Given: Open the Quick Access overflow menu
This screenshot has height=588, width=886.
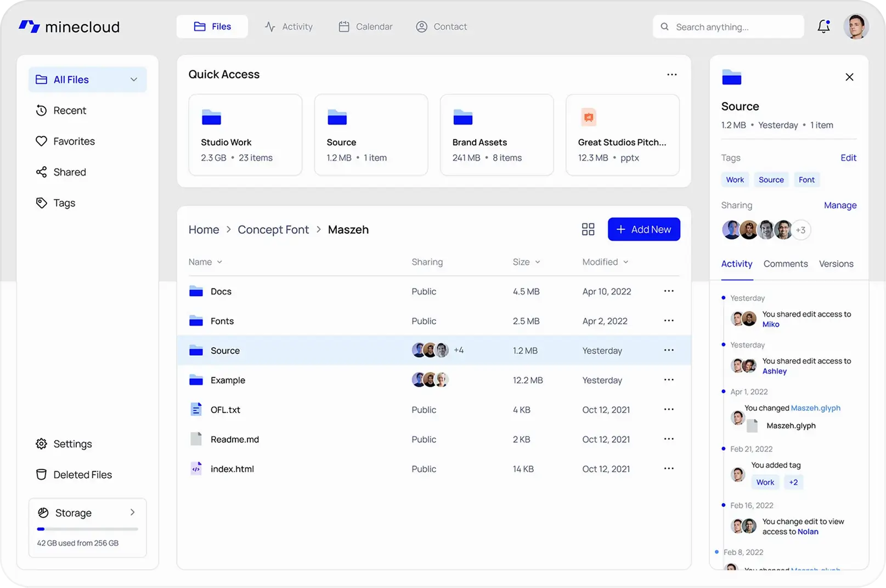Looking at the screenshot, I should coord(671,74).
